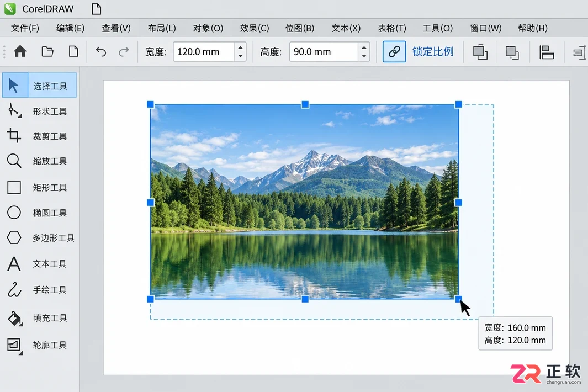Select the Fill tool bucket icon
This screenshot has width=588, height=392.
pos(15,318)
